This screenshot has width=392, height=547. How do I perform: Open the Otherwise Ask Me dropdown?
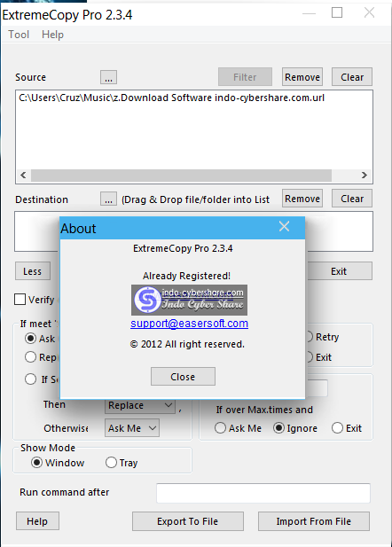click(132, 427)
